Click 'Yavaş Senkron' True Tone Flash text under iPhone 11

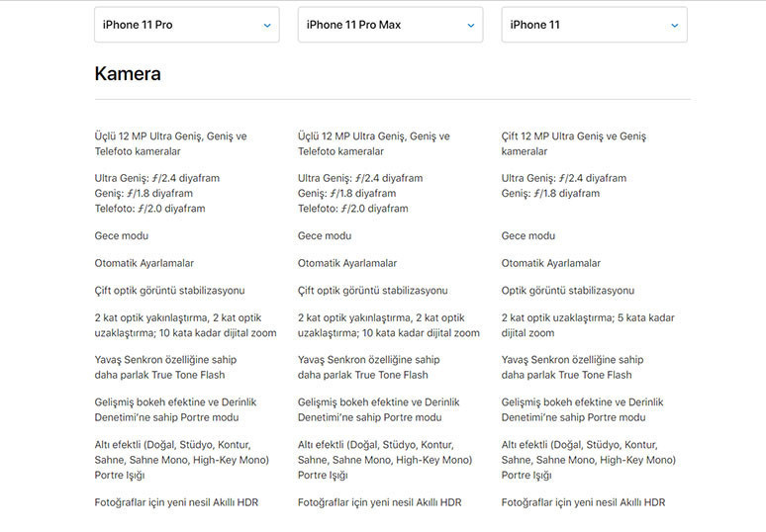pos(573,368)
